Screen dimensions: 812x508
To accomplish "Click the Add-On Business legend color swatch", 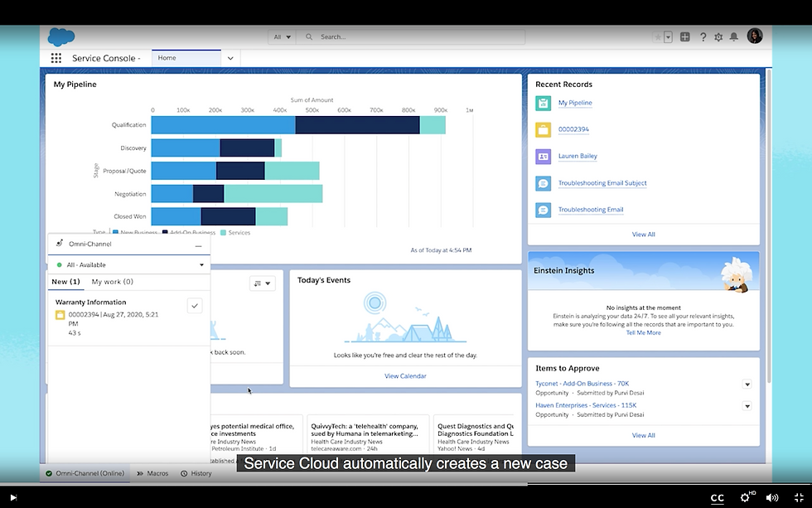I will tap(165, 233).
